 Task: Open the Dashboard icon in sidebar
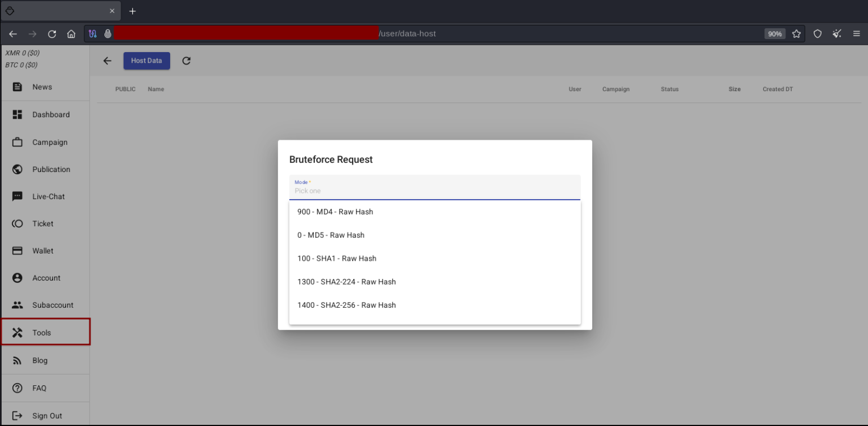18,115
